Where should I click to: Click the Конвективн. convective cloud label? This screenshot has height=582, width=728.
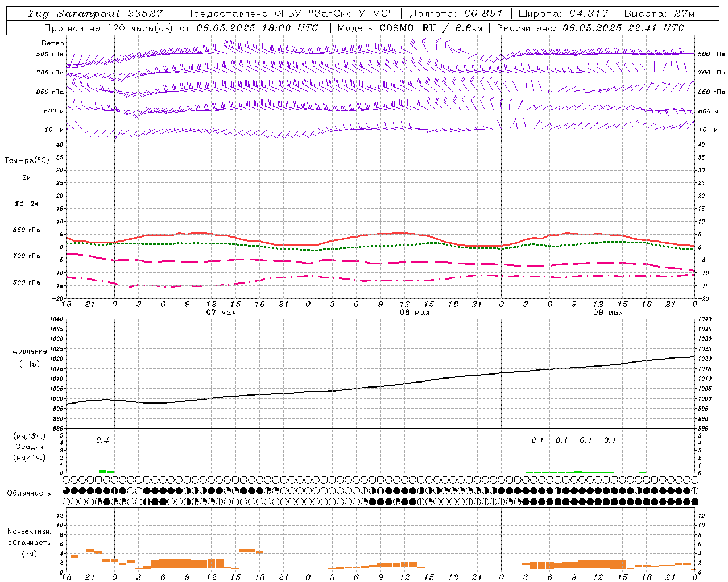pos(29,531)
